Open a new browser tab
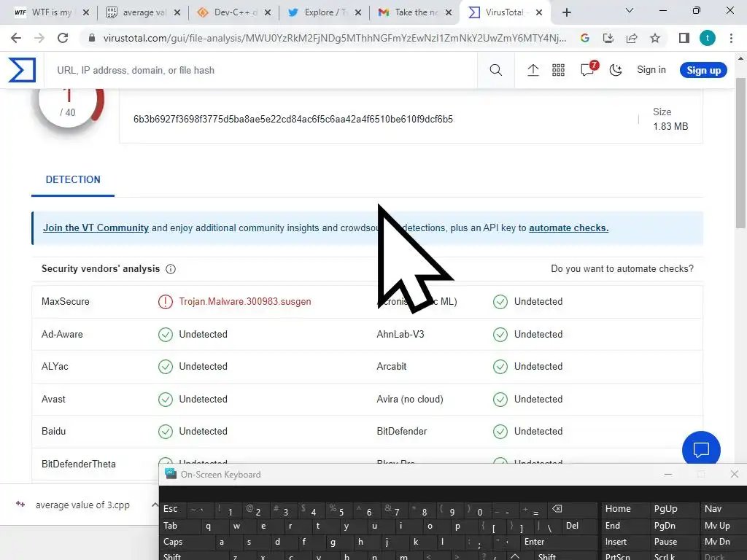The height and width of the screenshot is (560, 747). coord(566,12)
